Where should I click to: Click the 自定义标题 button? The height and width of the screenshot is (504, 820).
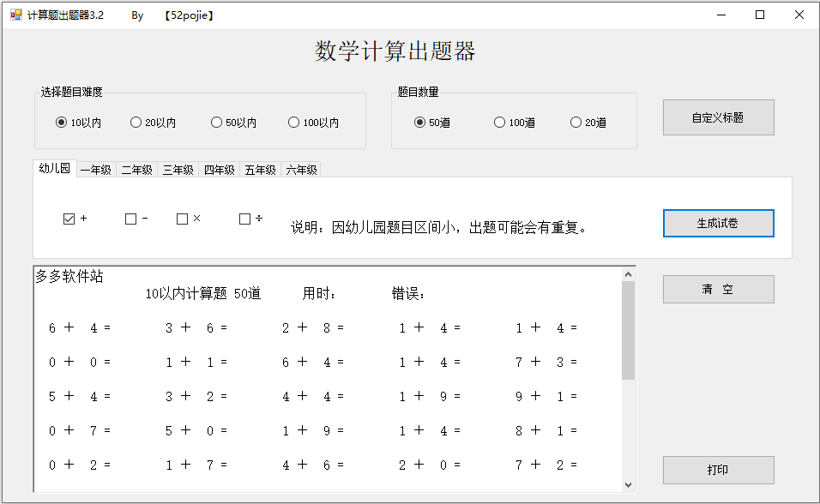(x=719, y=117)
